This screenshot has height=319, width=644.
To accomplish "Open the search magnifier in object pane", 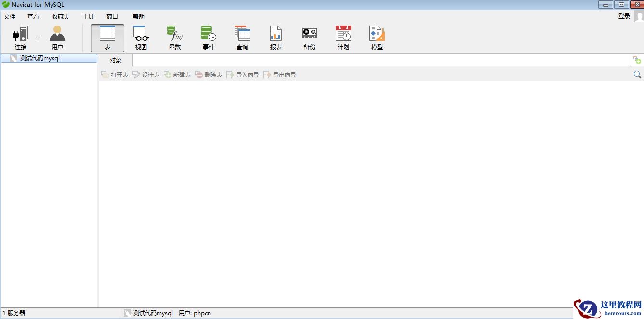I will tap(637, 75).
